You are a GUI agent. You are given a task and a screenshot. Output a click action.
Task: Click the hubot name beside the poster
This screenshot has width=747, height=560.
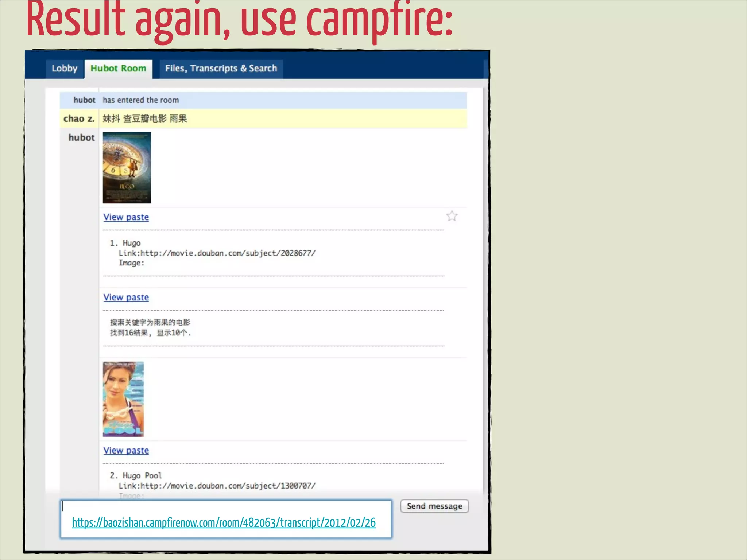pyautogui.click(x=81, y=138)
